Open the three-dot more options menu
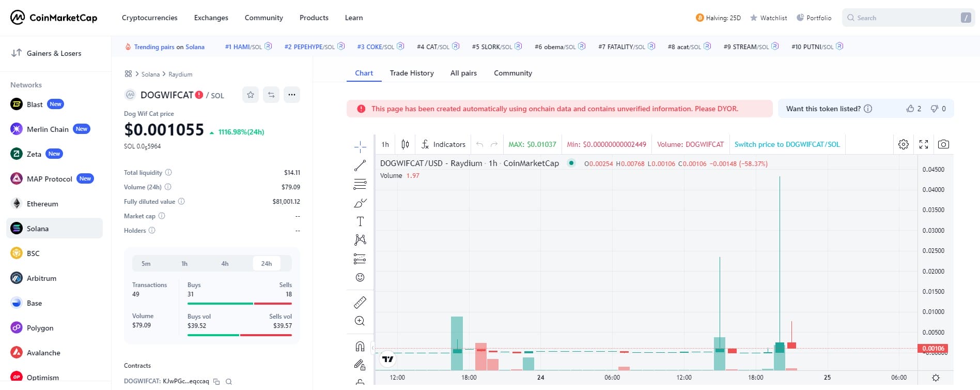This screenshot has width=980, height=390. pyautogui.click(x=292, y=95)
